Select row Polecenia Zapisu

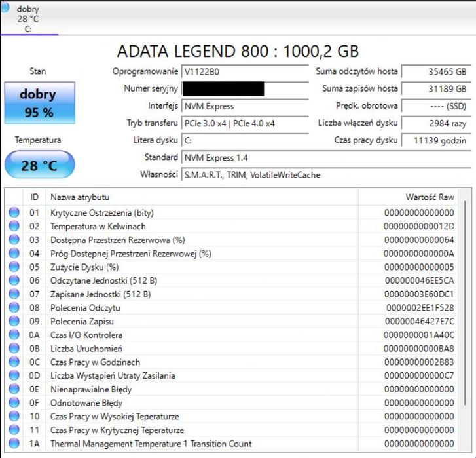231,321
